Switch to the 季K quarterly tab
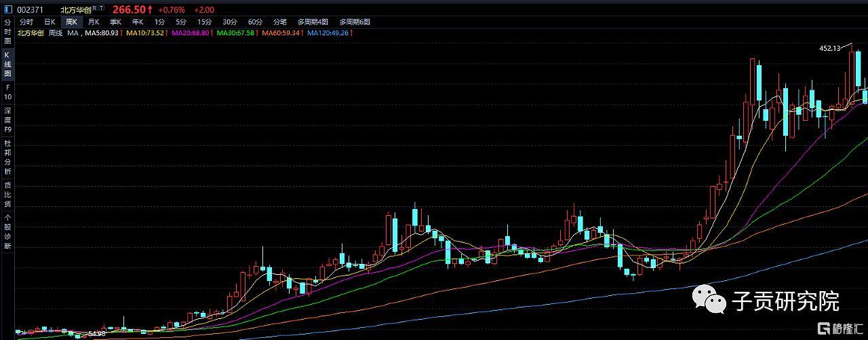Screen dimensions: 868x340 point(115,22)
